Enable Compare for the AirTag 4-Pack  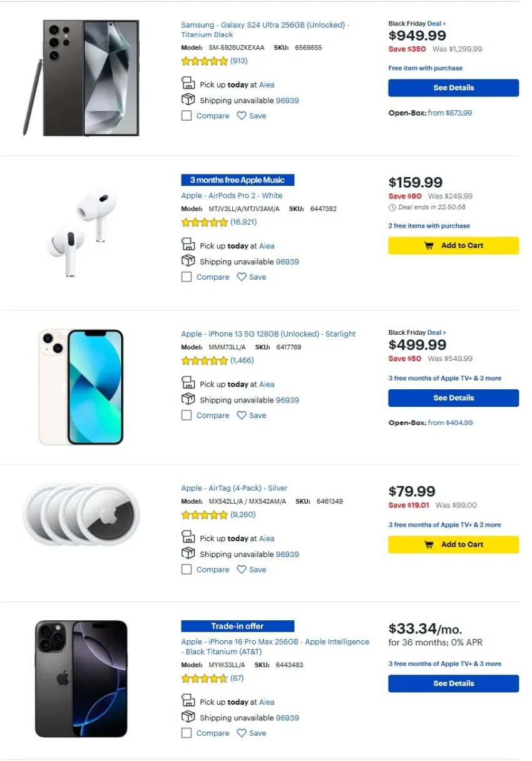187,569
